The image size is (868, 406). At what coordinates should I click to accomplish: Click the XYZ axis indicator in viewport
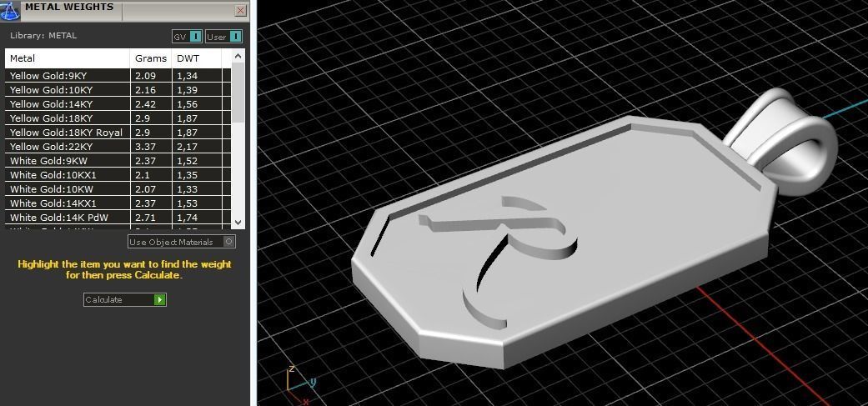point(302,384)
